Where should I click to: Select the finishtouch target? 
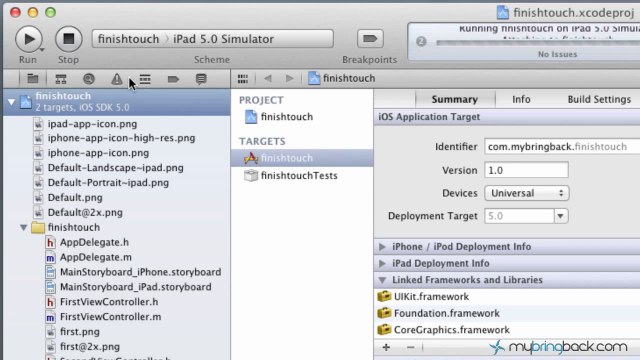(x=302, y=158)
